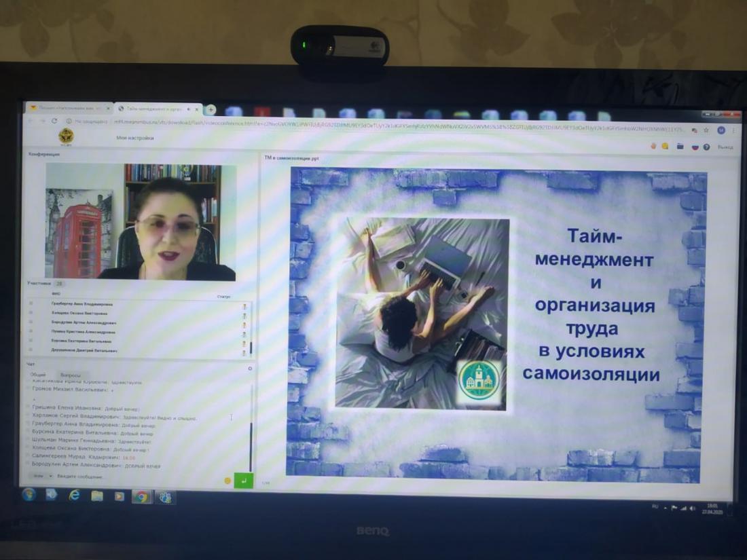
Task: Insert emoji with chat smiley icon
Action: tap(227, 481)
